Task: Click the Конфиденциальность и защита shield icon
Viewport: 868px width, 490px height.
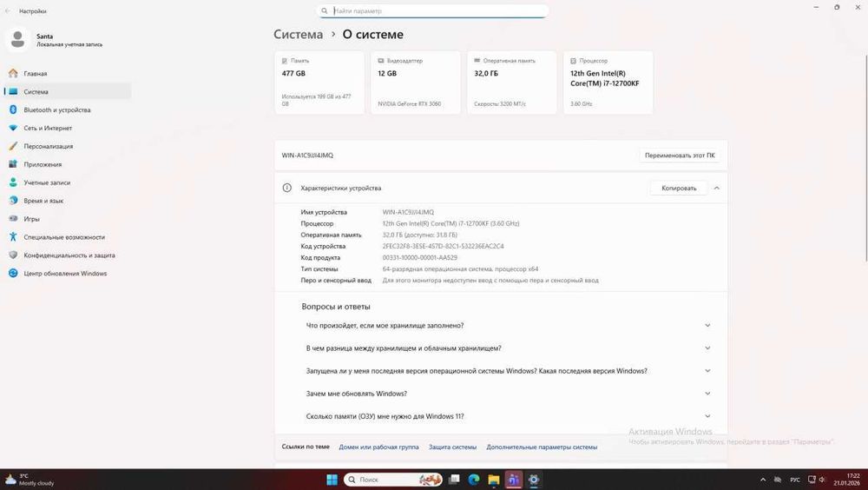Action: (x=13, y=255)
